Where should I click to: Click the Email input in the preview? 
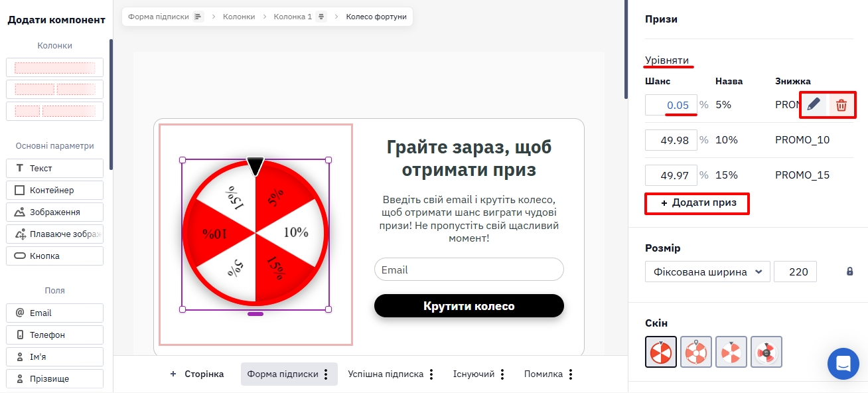tap(469, 270)
